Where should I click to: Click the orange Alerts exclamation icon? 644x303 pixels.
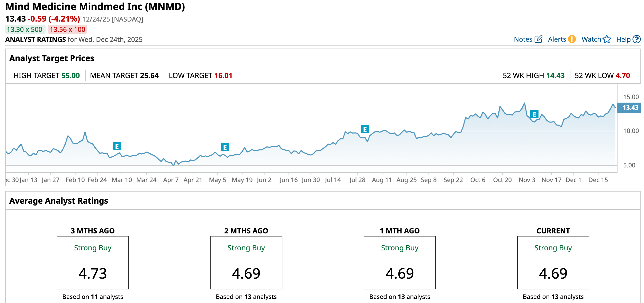point(572,39)
